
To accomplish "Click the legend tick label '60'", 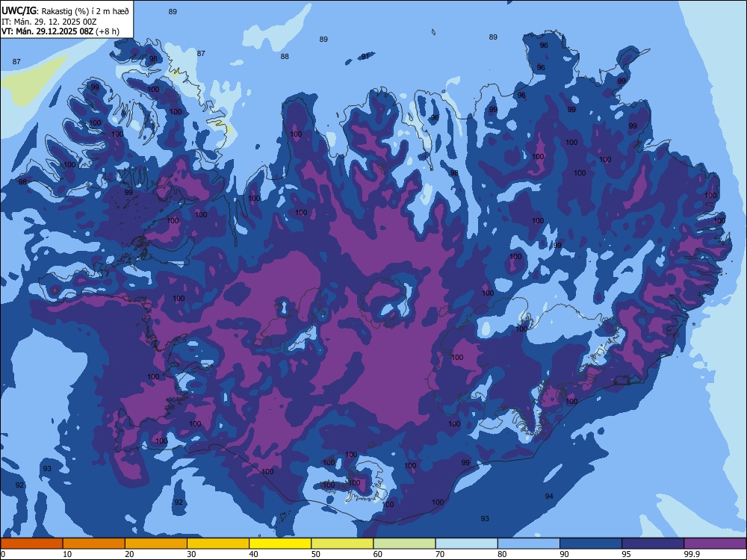I will click(x=378, y=554).
